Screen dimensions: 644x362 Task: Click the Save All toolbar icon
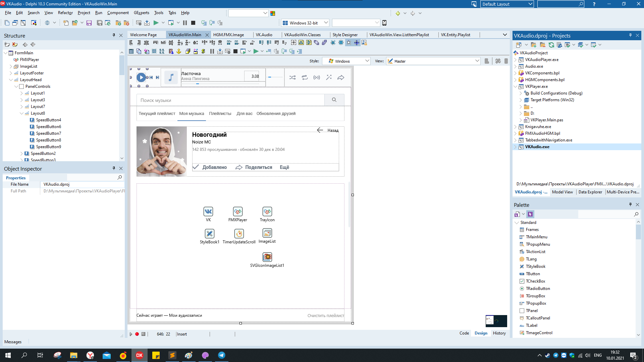click(x=100, y=23)
